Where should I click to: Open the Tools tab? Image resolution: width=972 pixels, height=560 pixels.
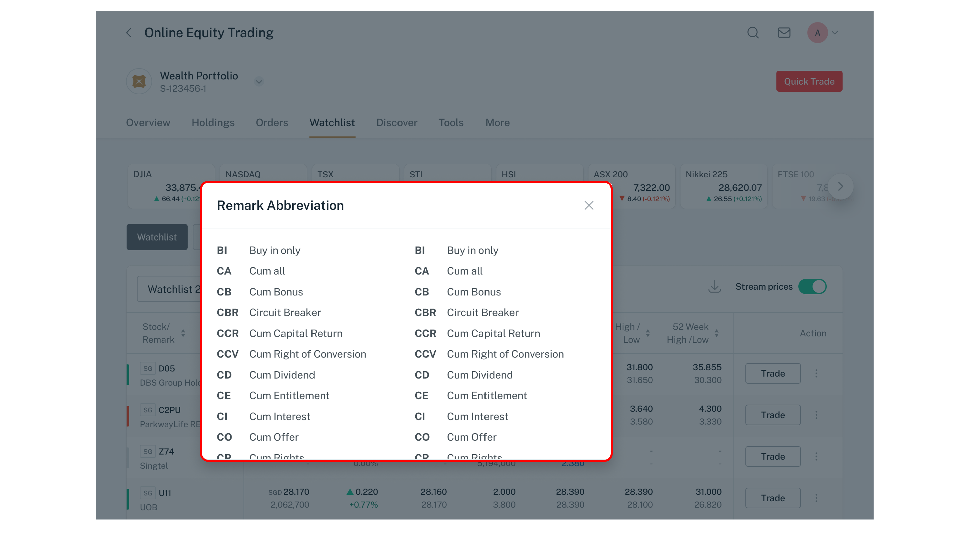[451, 123]
